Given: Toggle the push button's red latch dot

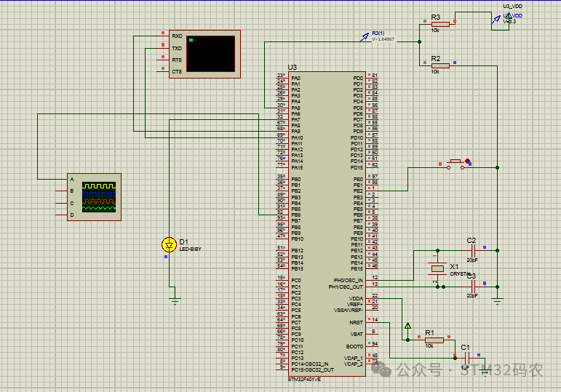Looking at the screenshot, I should click(467, 161).
